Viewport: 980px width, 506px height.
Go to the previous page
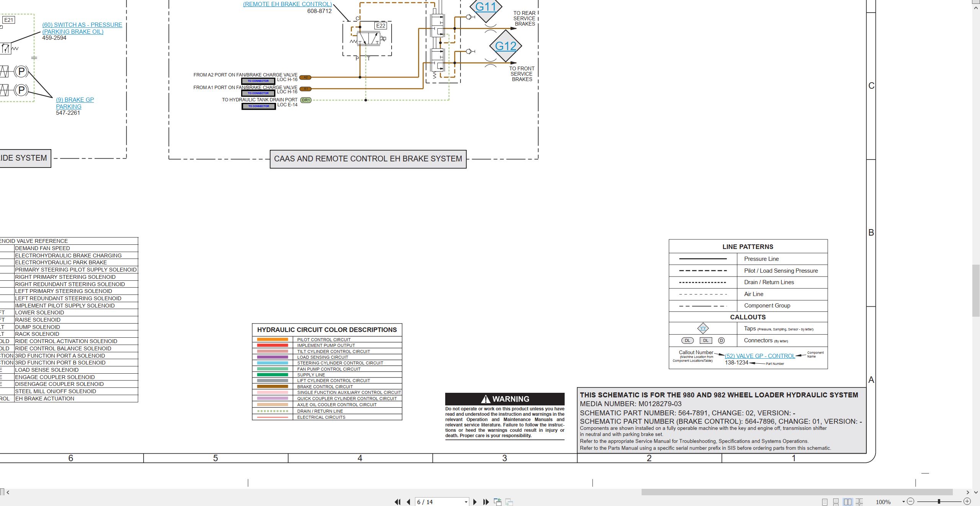tap(408, 502)
